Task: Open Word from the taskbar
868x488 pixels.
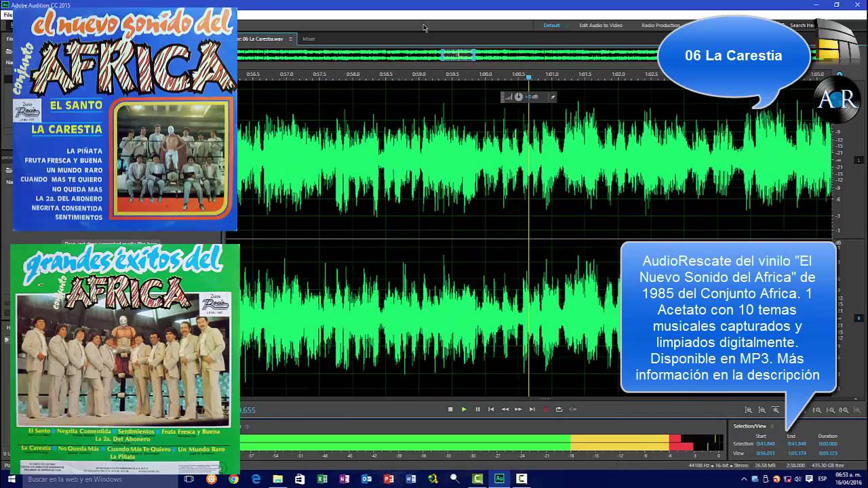Action: [x=411, y=479]
